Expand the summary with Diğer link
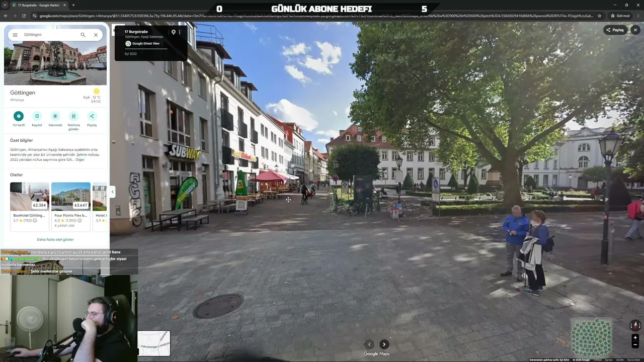This screenshot has height=362, width=644. [80, 159]
